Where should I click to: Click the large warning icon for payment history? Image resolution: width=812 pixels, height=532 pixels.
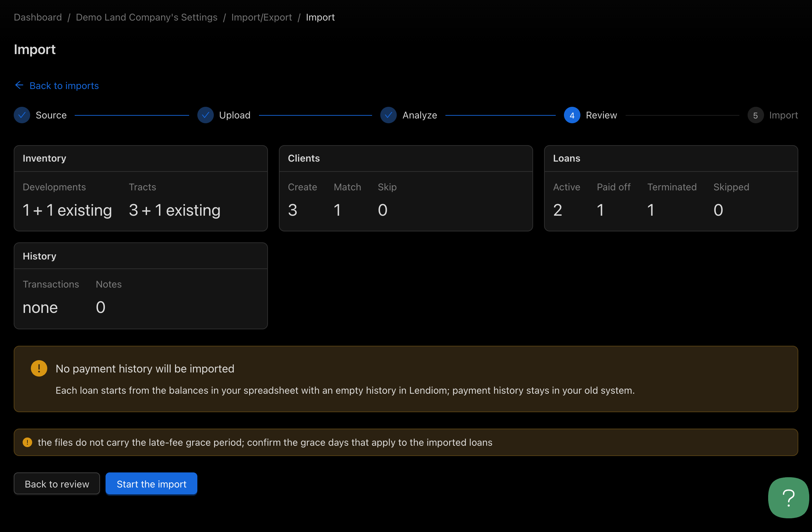tap(39, 368)
